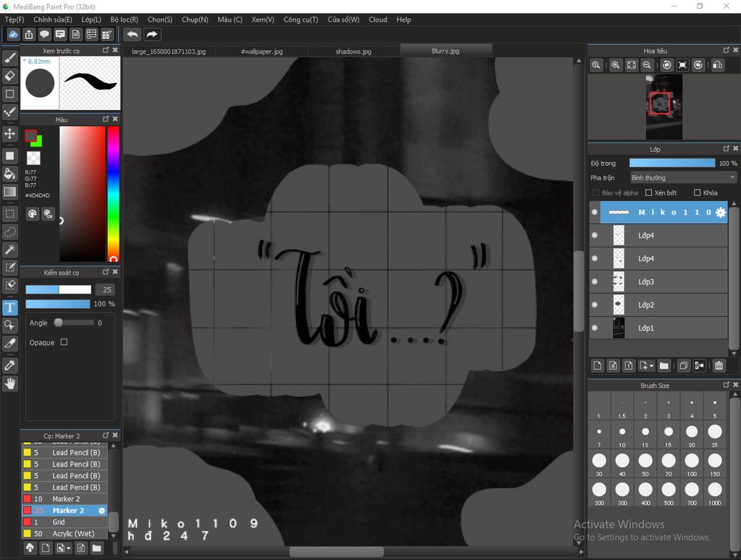Select brush size 1000 in Brush Size panel
This screenshot has height=560, width=741.
click(x=714, y=493)
